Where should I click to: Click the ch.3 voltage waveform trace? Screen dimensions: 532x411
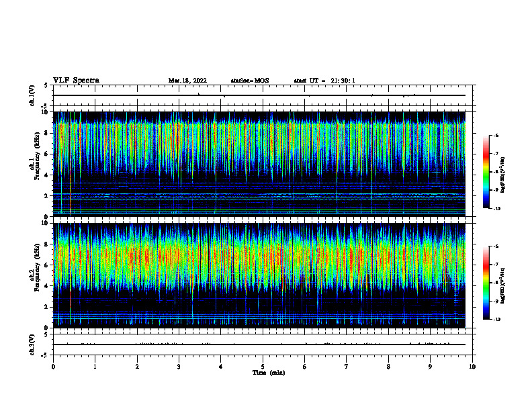tap(259, 345)
